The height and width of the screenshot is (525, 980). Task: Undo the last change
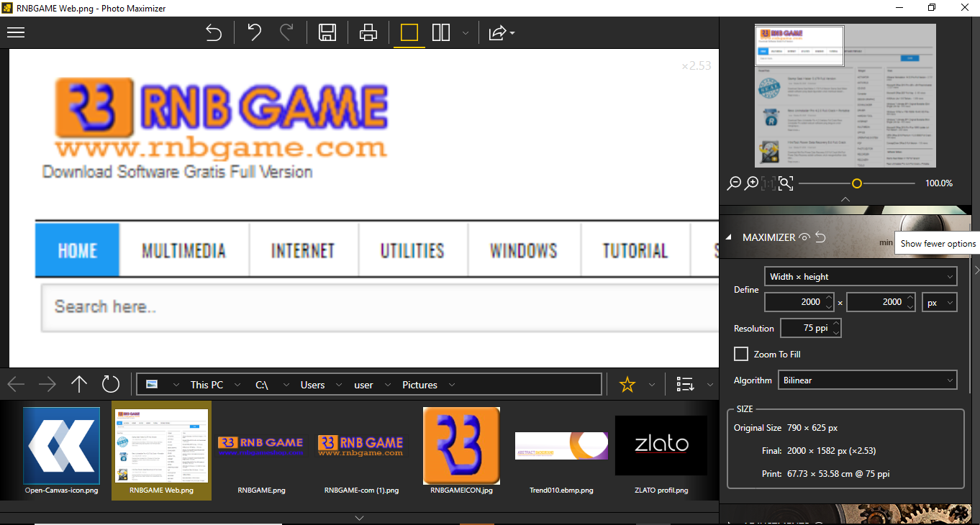[254, 32]
